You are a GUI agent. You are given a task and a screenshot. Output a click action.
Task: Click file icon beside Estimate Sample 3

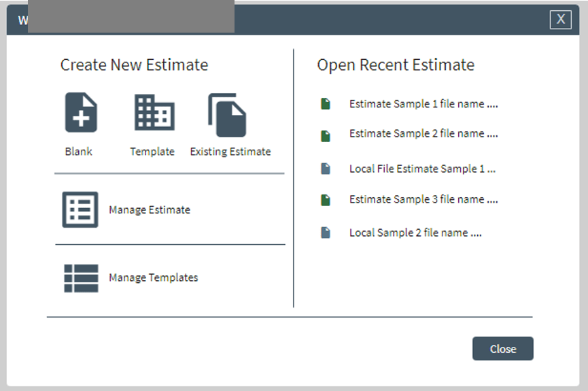pyautogui.click(x=326, y=200)
